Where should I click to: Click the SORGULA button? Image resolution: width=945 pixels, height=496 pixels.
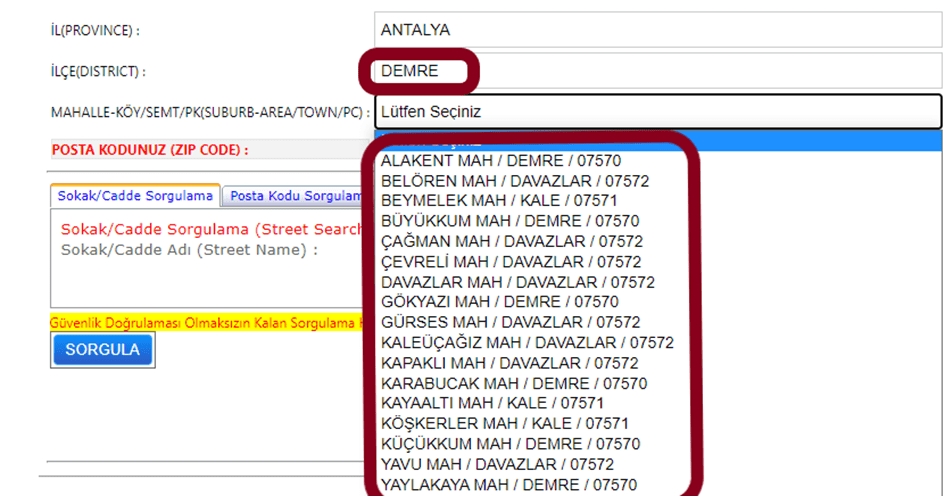[x=102, y=350]
